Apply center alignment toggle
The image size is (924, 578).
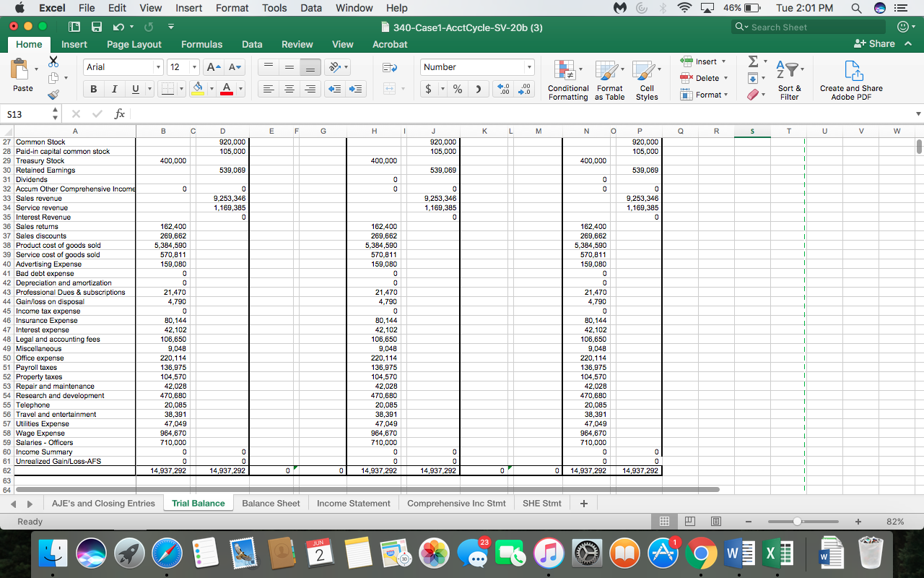tap(289, 88)
